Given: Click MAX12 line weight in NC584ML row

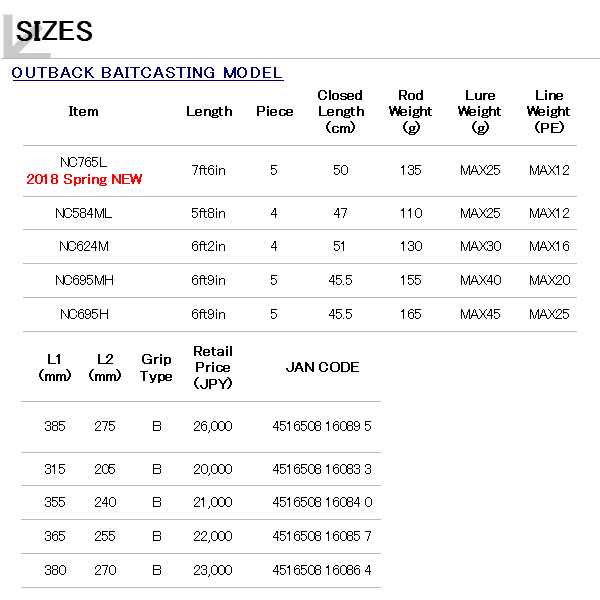Looking at the screenshot, I should coord(549,213).
